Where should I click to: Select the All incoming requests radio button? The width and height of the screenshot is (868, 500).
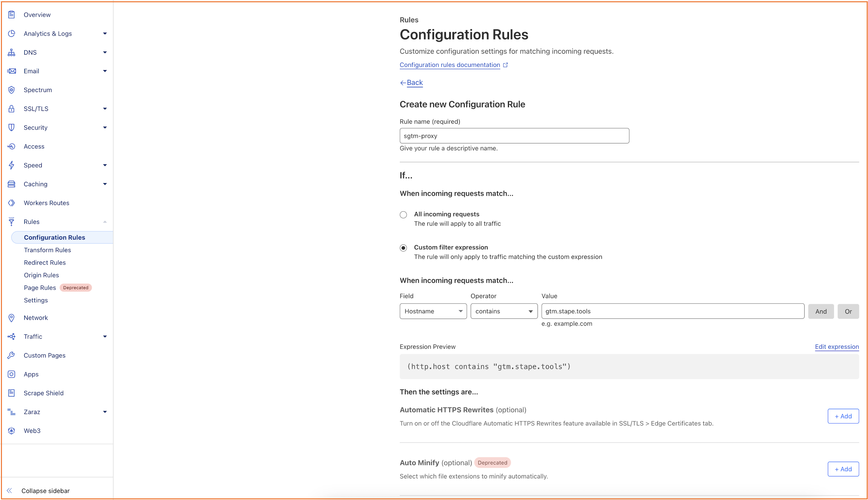[x=404, y=214]
